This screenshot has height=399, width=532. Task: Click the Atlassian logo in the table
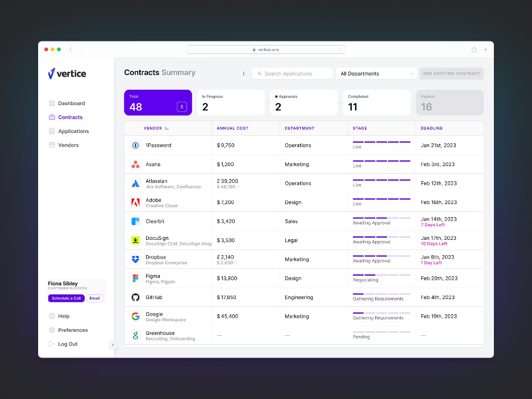pyautogui.click(x=135, y=183)
